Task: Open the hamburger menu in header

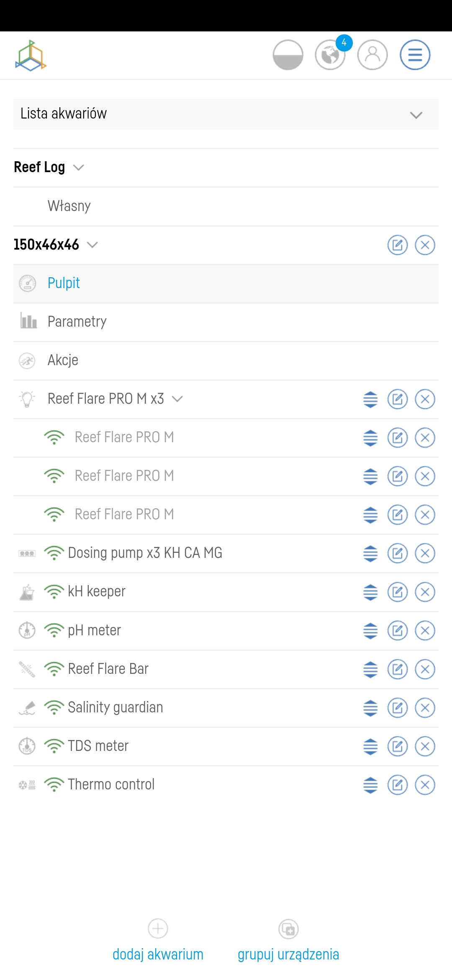Action: point(415,55)
